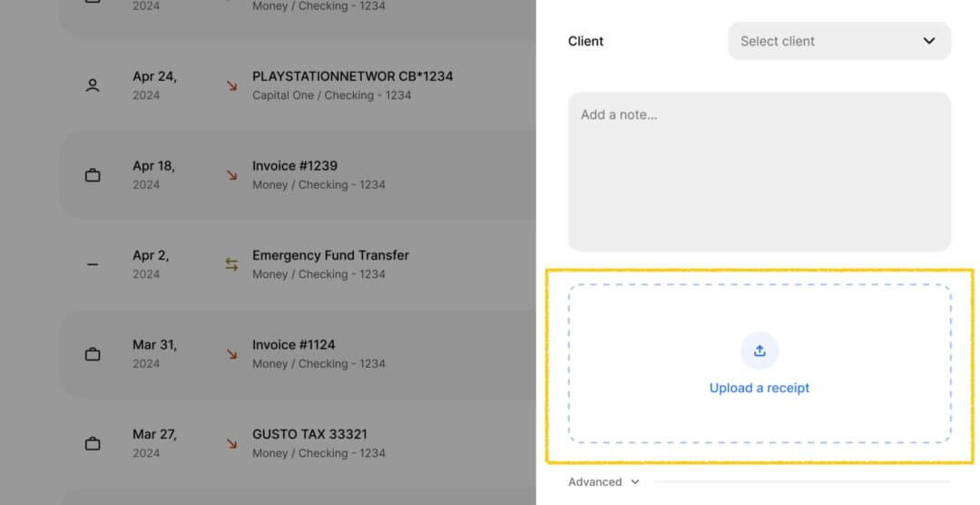Screen dimensions: 980x505
Task: Select the PLAYSTATIONNETWOR CB*1234 transaction
Action: pyautogui.click(x=298, y=85)
